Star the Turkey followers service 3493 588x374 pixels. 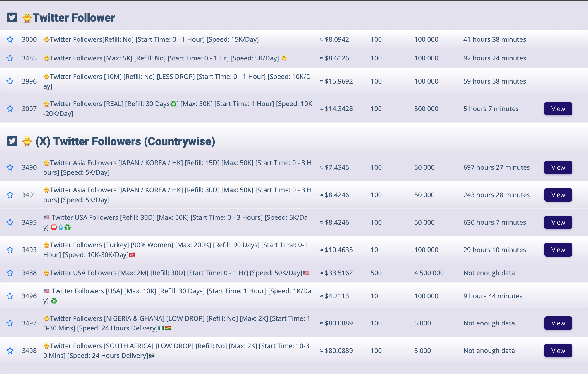[x=10, y=250]
